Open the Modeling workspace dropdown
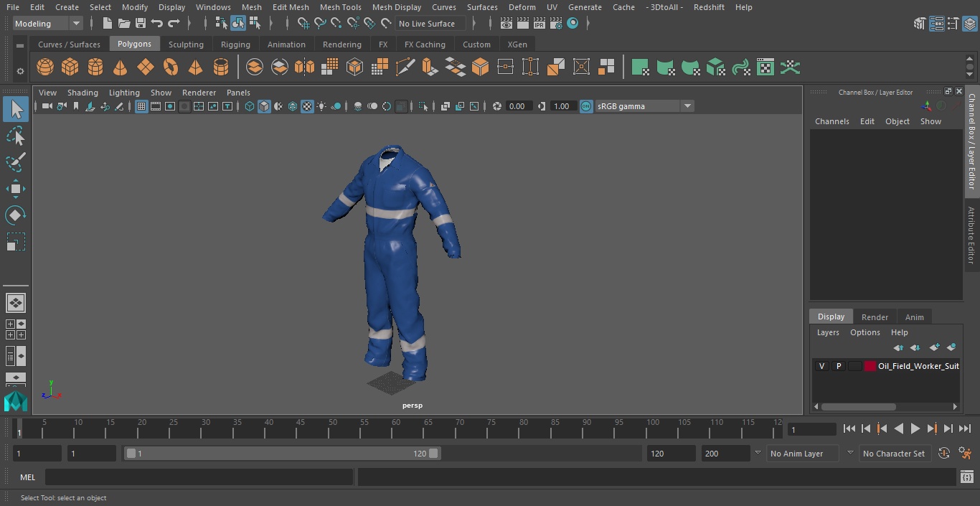The image size is (980, 506). click(47, 24)
